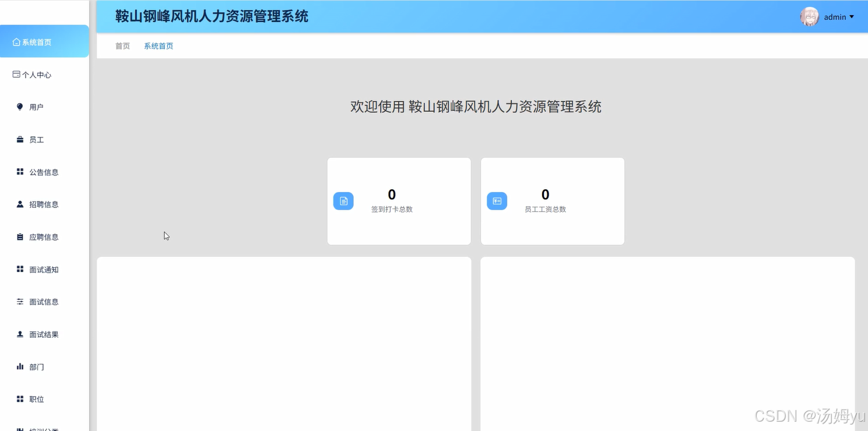Click the sliders icon beside 面试信息
Image resolution: width=868 pixels, height=431 pixels.
[x=20, y=302]
